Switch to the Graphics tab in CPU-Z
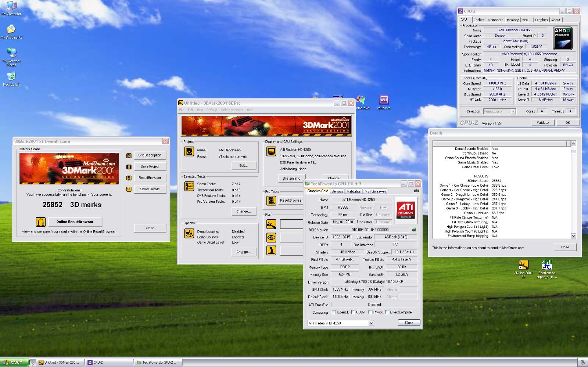The height and width of the screenshot is (367, 588). tap(541, 20)
